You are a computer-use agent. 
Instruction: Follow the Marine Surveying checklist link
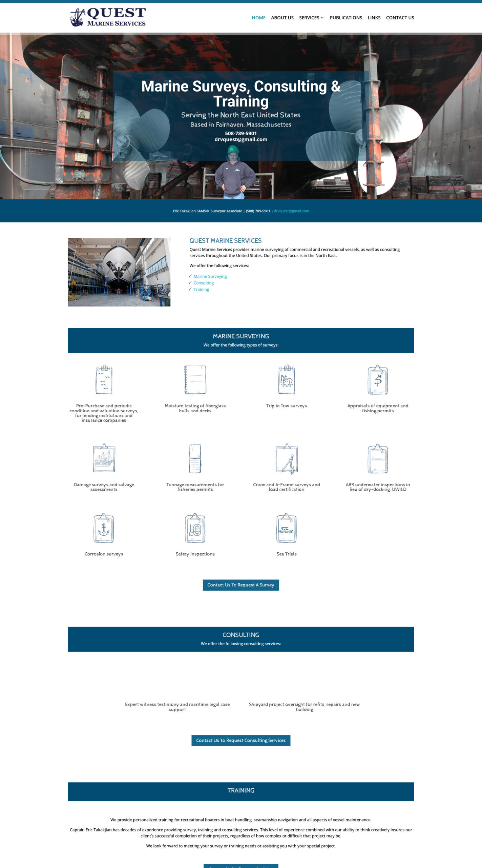coord(210,276)
